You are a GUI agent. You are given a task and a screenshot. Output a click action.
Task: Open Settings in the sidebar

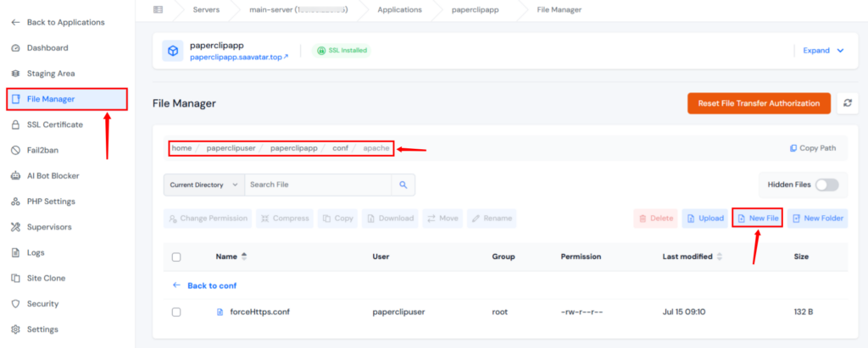tap(35, 329)
